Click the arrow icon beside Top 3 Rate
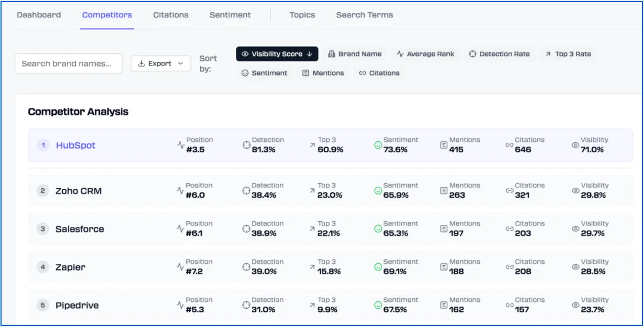Viewport: 644px width, 328px height. (x=548, y=54)
